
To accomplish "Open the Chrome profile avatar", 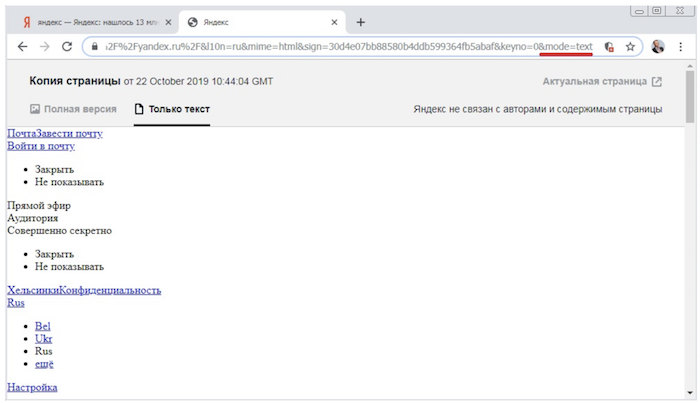I will 658,46.
